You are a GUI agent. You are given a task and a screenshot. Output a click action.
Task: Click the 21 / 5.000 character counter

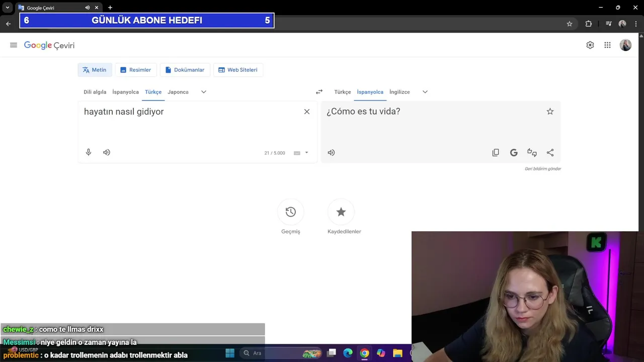(275, 153)
